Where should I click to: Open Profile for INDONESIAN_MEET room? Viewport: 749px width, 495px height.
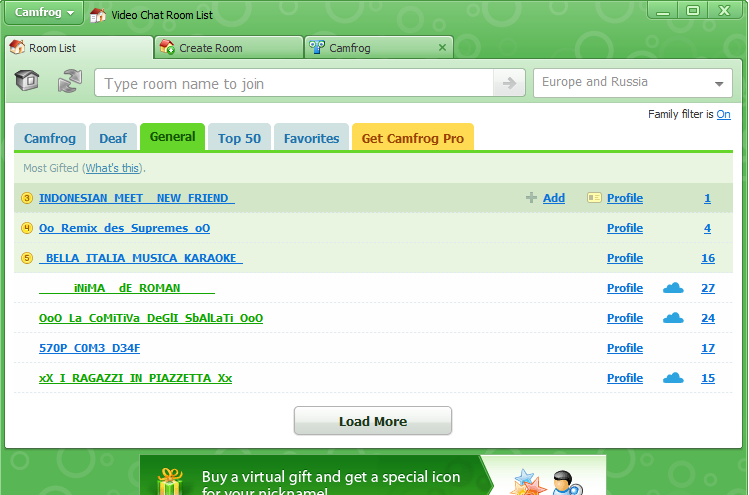pos(625,198)
